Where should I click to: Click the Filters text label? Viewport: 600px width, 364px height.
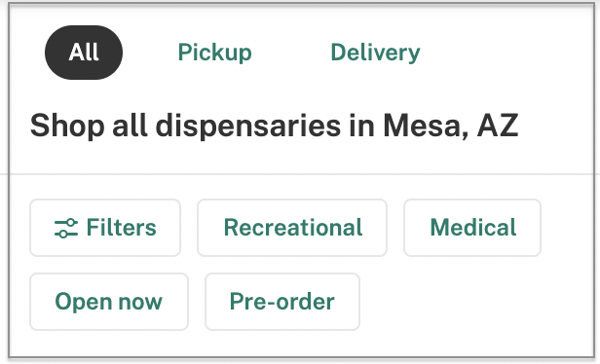[x=122, y=228]
